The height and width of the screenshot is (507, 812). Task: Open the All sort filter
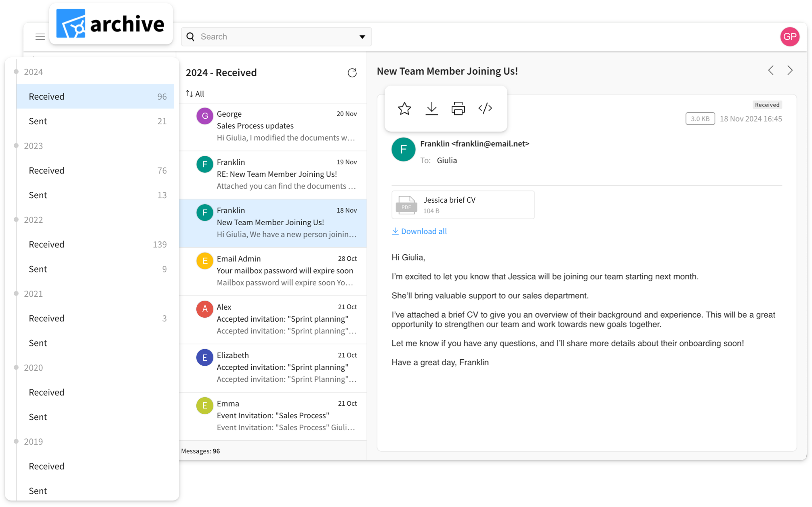195,94
